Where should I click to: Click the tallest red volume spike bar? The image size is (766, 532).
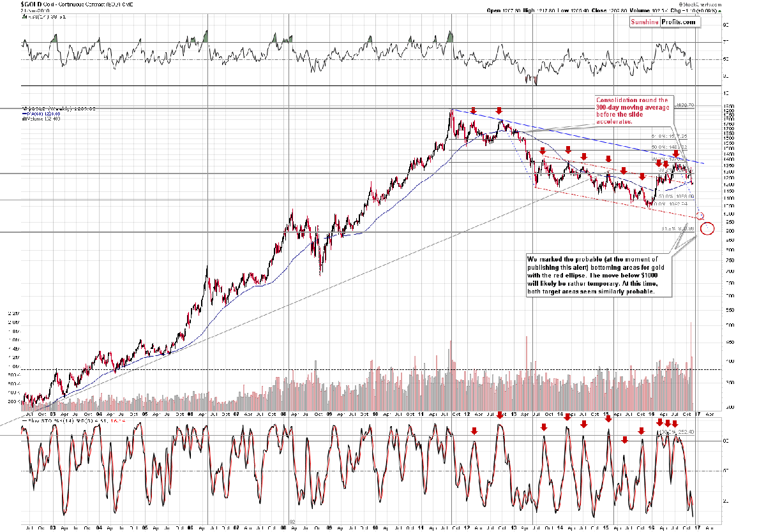691,366
